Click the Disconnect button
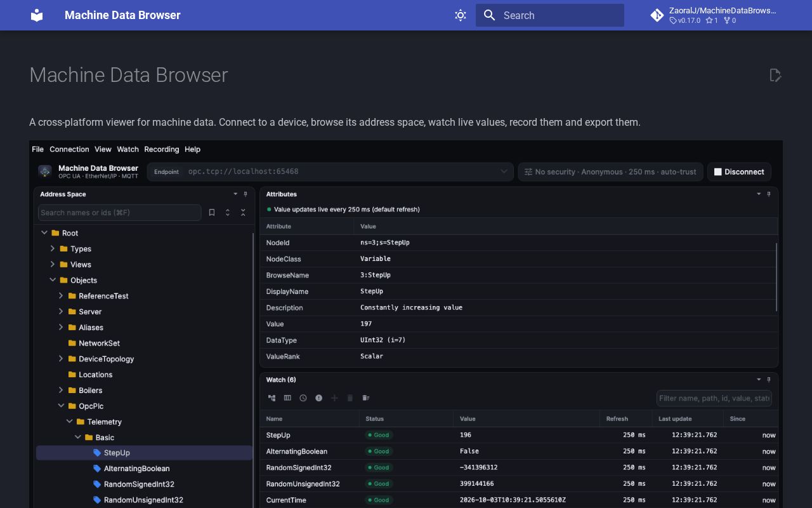Viewport: 812px width, 508px height. tap(739, 172)
